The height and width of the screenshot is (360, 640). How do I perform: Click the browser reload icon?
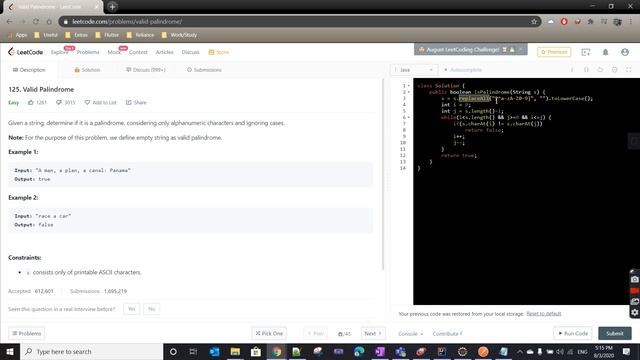[36, 22]
